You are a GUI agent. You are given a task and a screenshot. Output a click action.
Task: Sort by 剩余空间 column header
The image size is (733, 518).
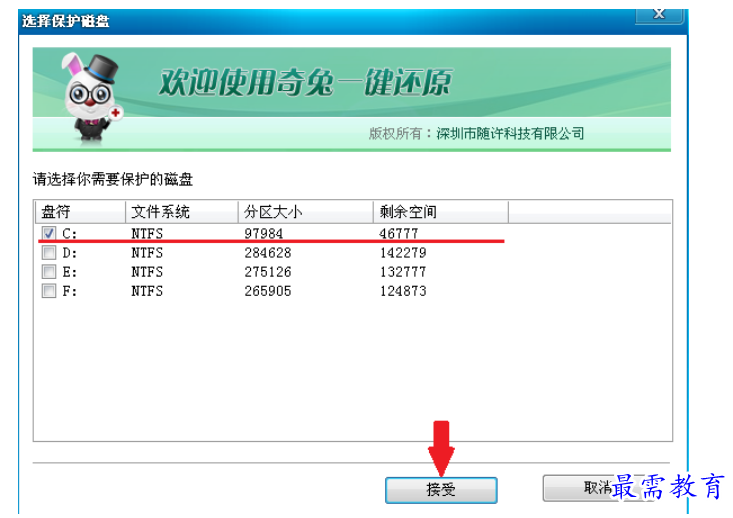[441, 212]
